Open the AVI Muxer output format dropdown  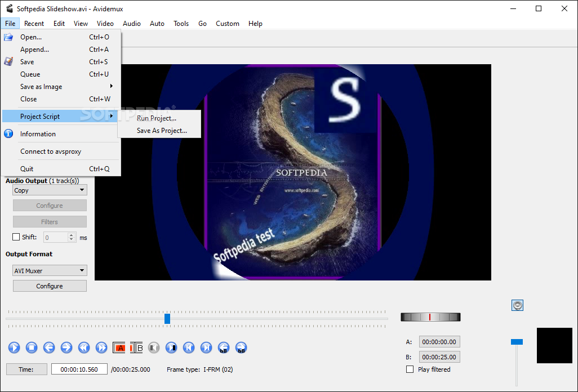pos(50,270)
